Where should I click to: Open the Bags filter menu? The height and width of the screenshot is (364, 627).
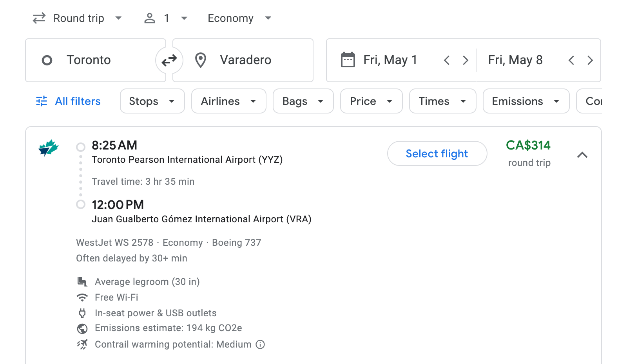pyautogui.click(x=303, y=101)
